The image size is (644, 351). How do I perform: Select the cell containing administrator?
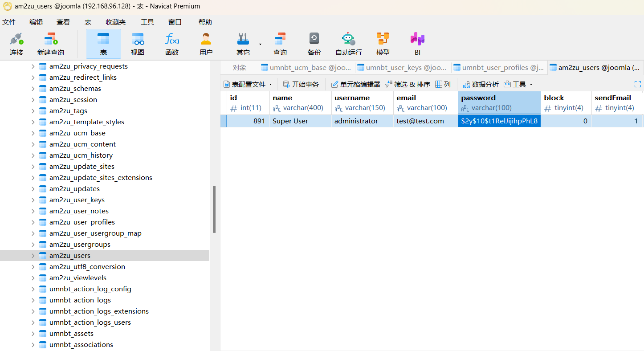pos(363,121)
